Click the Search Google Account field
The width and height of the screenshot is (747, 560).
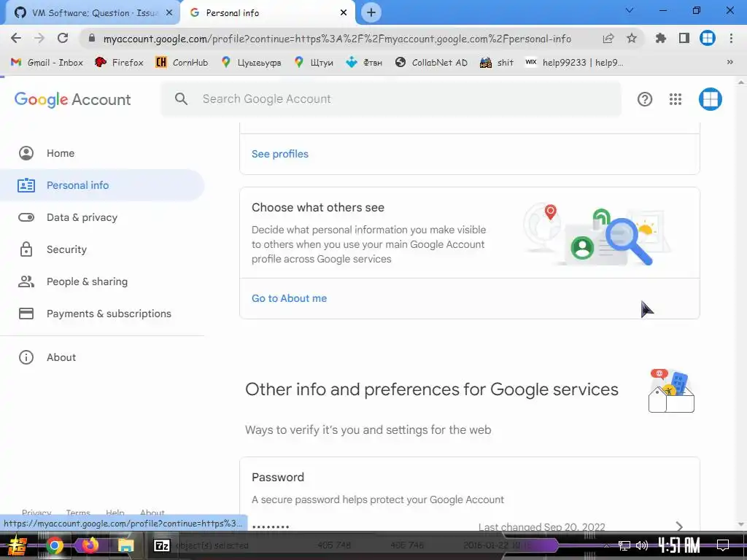click(391, 99)
